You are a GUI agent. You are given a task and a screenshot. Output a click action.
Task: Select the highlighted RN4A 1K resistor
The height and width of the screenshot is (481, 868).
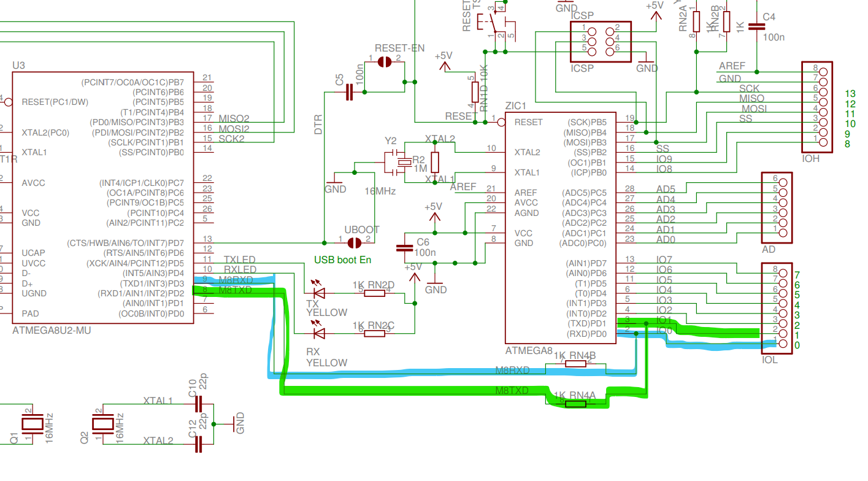click(577, 404)
